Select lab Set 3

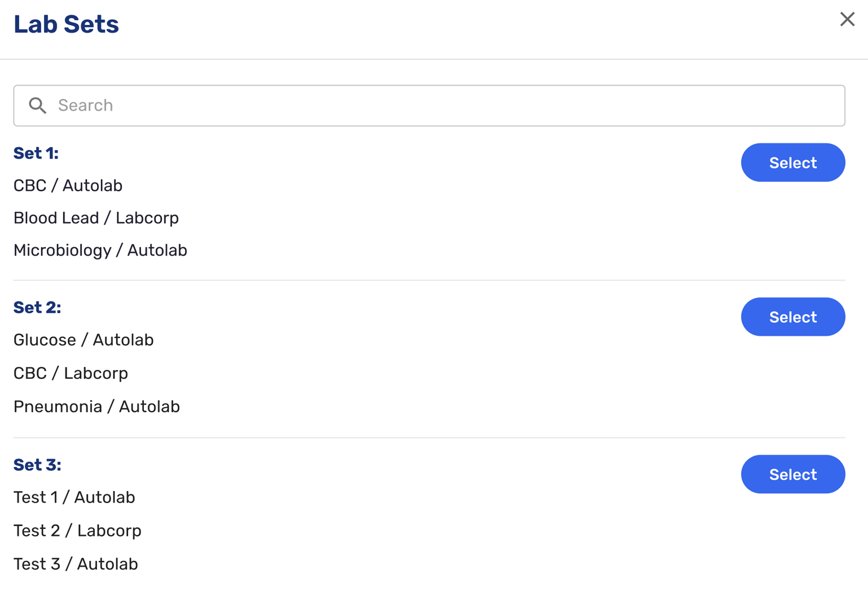[x=792, y=474]
